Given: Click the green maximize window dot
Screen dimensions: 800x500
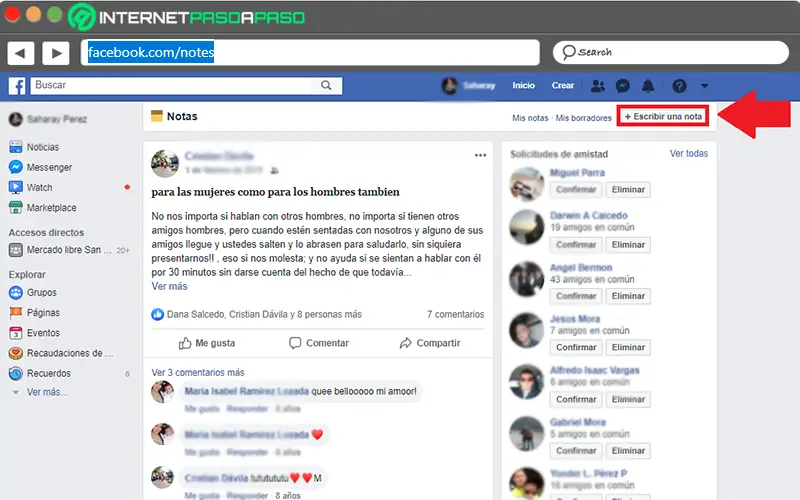Looking at the screenshot, I should (x=54, y=14).
